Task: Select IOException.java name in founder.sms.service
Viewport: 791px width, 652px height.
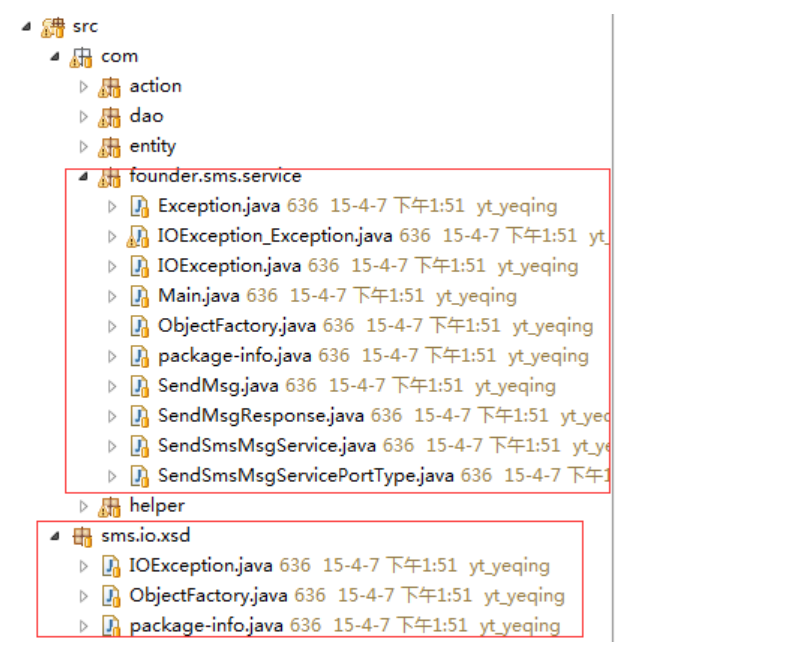Action: 230,266
